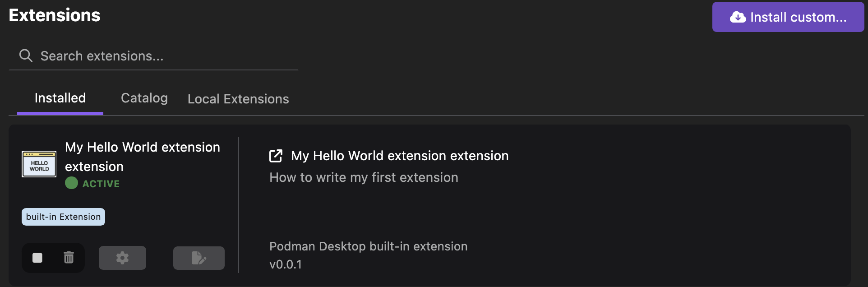Click the cloud download icon on Install custom
The height and width of the screenshot is (287, 868).
tap(737, 17)
